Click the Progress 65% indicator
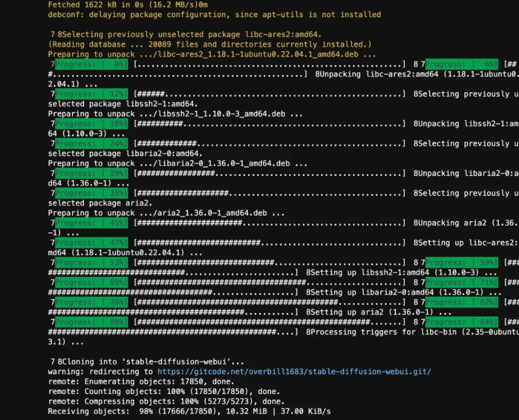The width and height of the screenshot is (519, 420). [91, 283]
